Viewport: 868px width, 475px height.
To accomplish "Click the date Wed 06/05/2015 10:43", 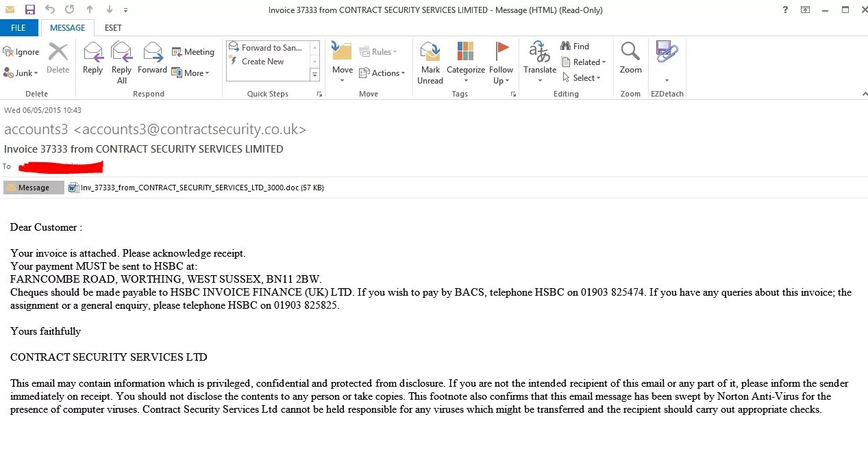I will [x=42, y=110].
